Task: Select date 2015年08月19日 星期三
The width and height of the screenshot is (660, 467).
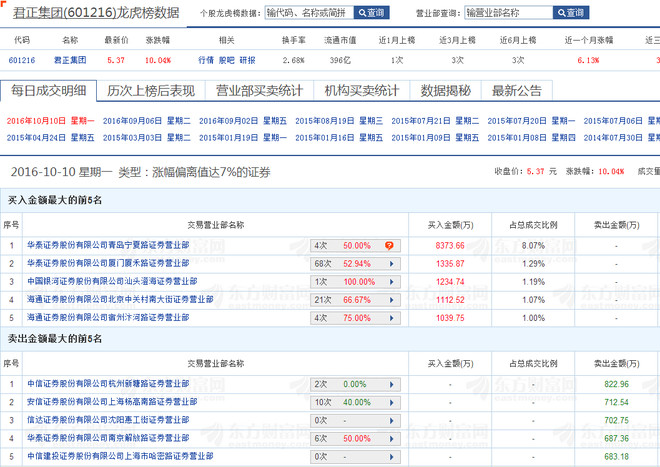Action: (339, 121)
